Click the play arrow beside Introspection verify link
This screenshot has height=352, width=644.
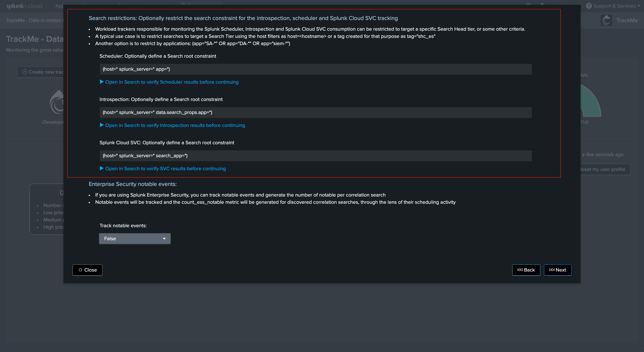coord(102,125)
